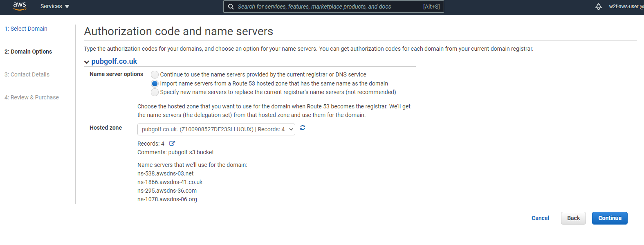
Task: Open the w2f-aws-user account menu
Action: coord(626,7)
